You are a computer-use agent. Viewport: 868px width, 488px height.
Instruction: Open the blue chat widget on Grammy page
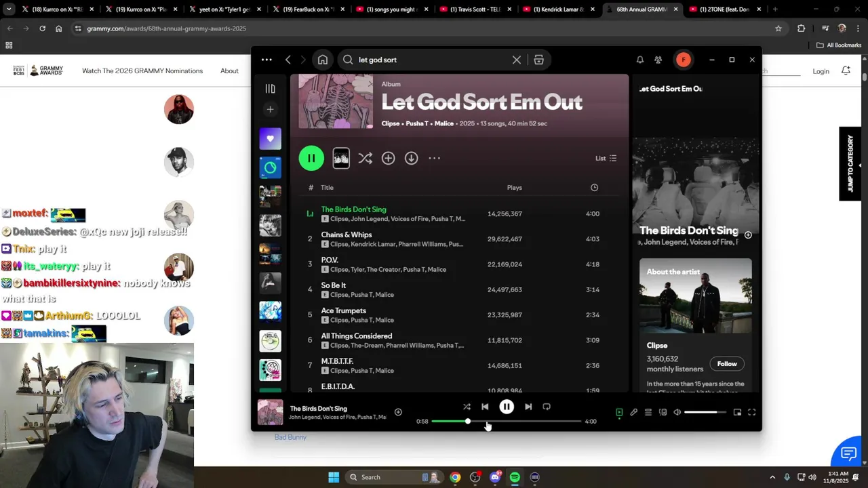848,453
